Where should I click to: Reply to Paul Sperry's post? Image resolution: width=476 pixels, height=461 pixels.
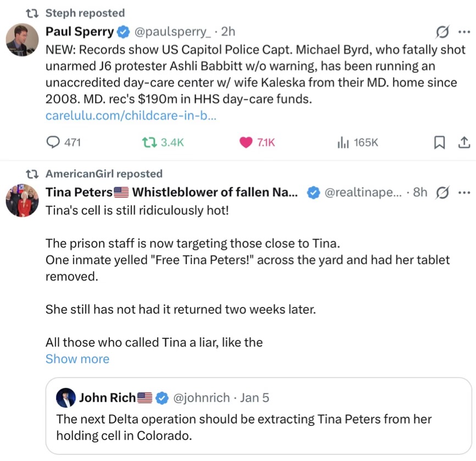tap(54, 142)
